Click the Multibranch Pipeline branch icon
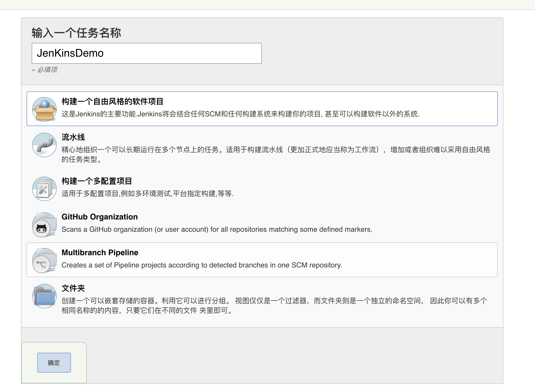Viewport: 535px width, 392px height. [44, 261]
